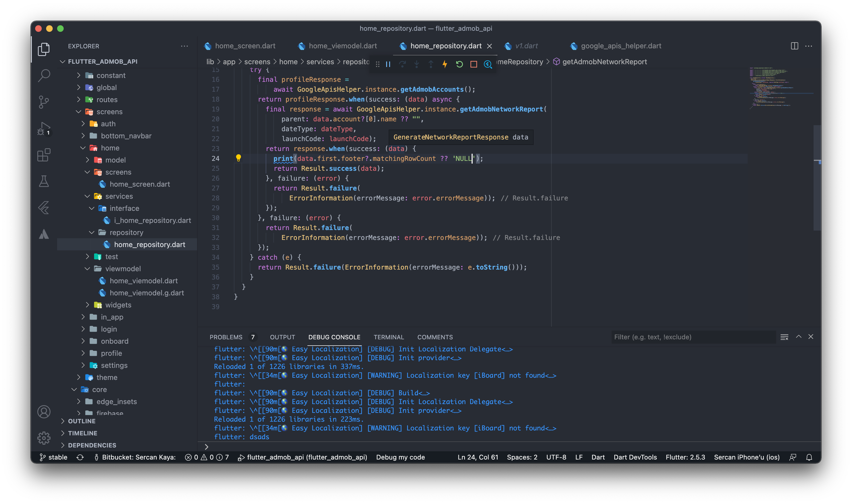Viewport: 852px width, 504px height.
Task: Open the Accounts menu icon
Action: point(44,412)
